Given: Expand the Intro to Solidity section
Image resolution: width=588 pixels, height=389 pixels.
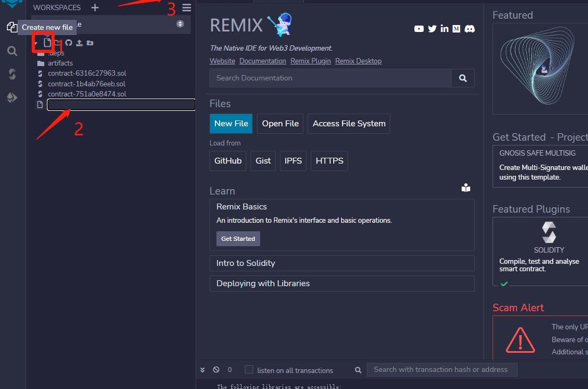Looking at the screenshot, I should [x=342, y=263].
